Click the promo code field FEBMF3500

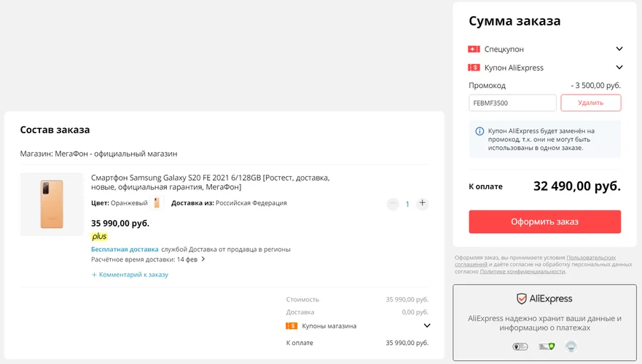point(512,103)
